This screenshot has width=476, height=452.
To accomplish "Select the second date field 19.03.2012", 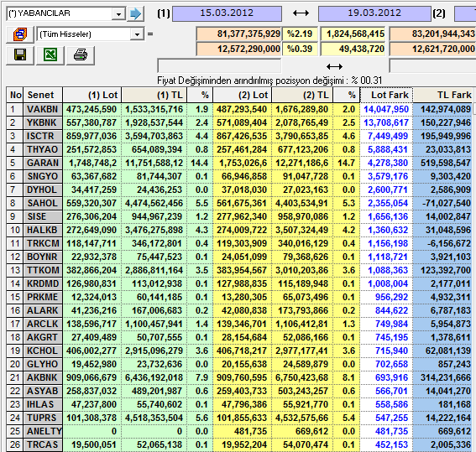I will pyautogui.click(x=374, y=13).
